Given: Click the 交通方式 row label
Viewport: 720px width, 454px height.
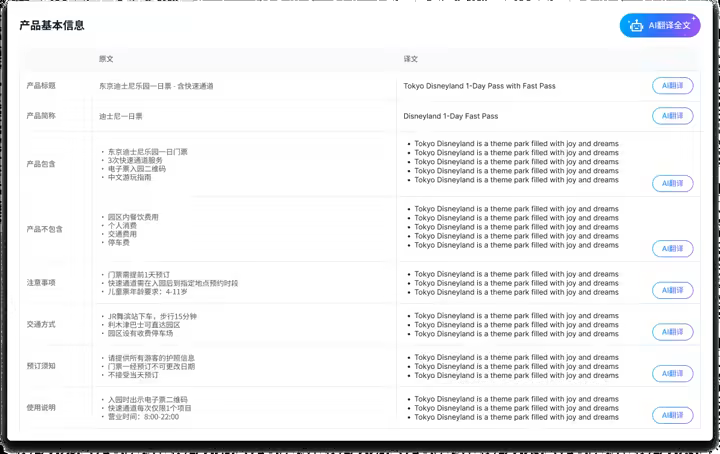Looking at the screenshot, I should coord(41,324).
